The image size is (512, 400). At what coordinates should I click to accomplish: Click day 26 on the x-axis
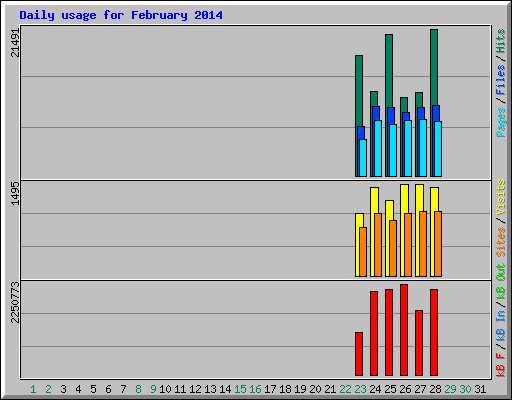405,389
